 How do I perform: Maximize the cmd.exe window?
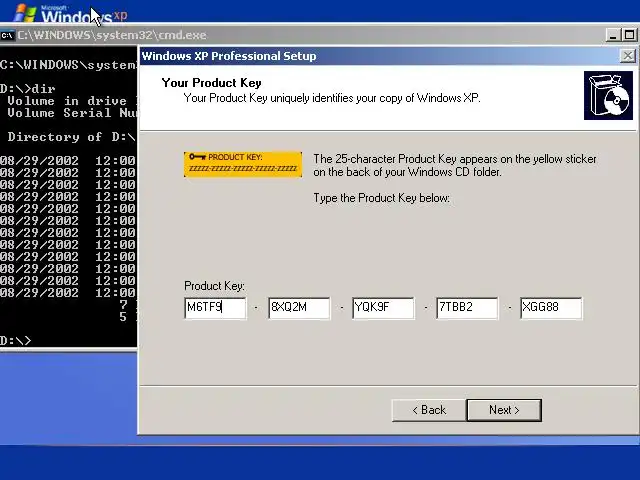pos(629,35)
